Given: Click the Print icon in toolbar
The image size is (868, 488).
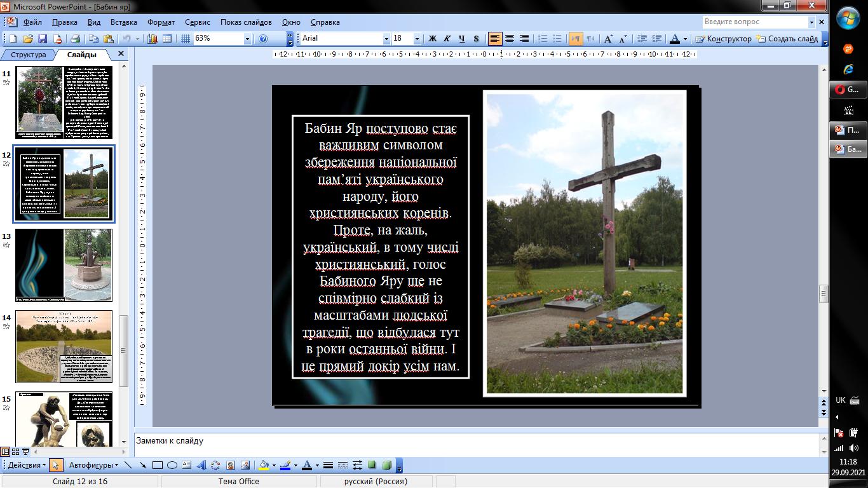Looking at the screenshot, I should [75, 39].
